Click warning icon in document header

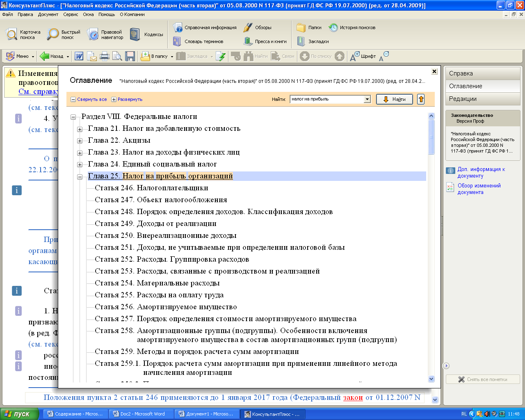[11, 74]
